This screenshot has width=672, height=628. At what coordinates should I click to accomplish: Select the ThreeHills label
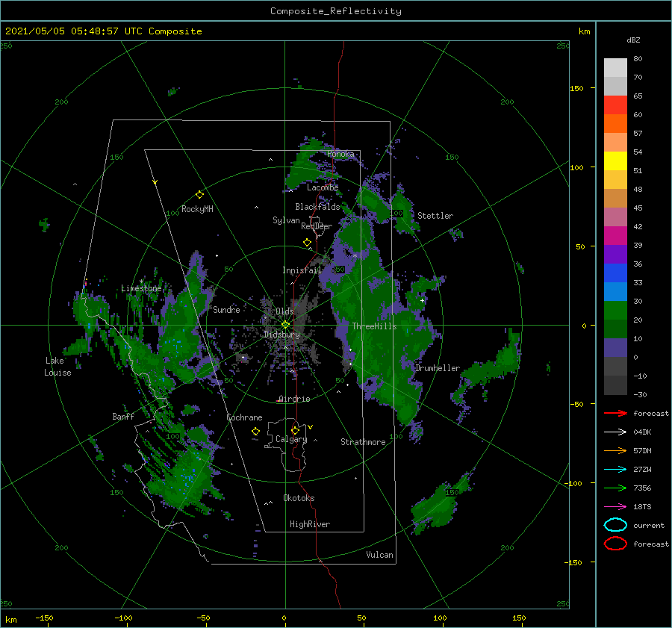pos(375,326)
